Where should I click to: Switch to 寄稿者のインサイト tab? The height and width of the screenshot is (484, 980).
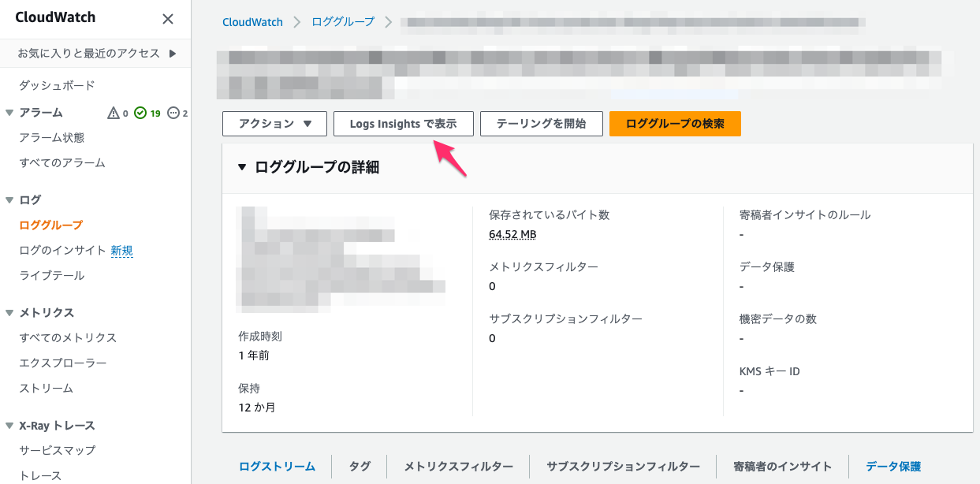coord(782,467)
